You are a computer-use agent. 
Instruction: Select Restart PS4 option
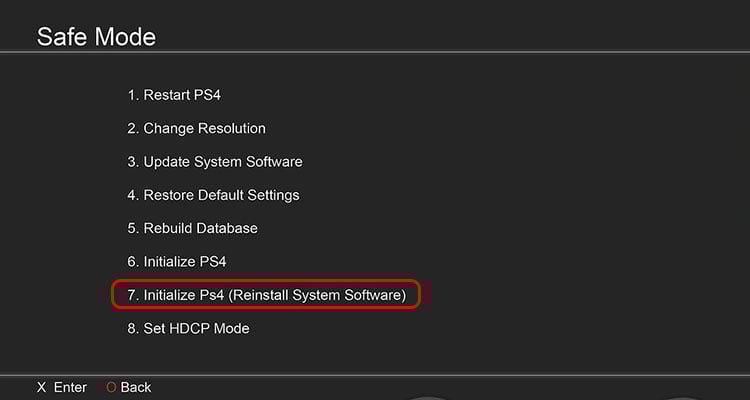pyautogui.click(x=174, y=95)
